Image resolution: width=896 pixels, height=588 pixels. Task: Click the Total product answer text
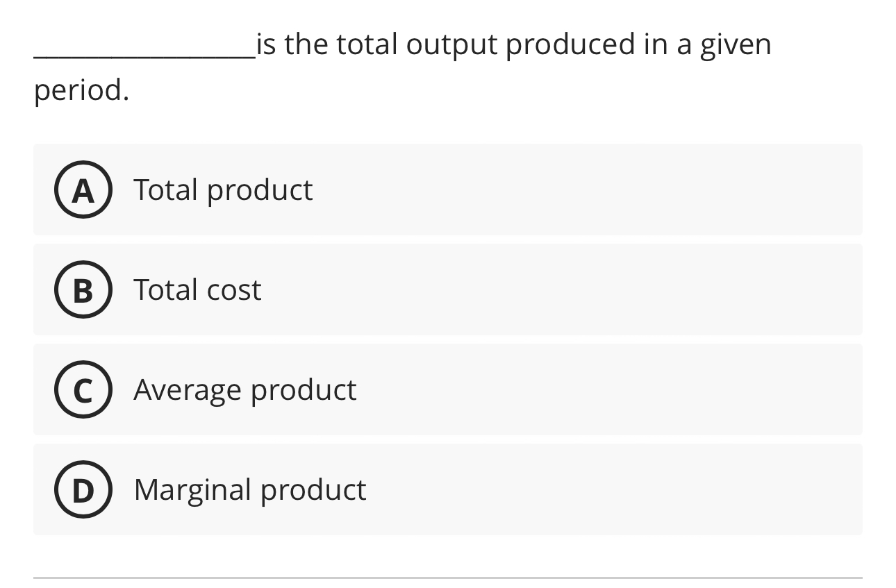[222, 190]
